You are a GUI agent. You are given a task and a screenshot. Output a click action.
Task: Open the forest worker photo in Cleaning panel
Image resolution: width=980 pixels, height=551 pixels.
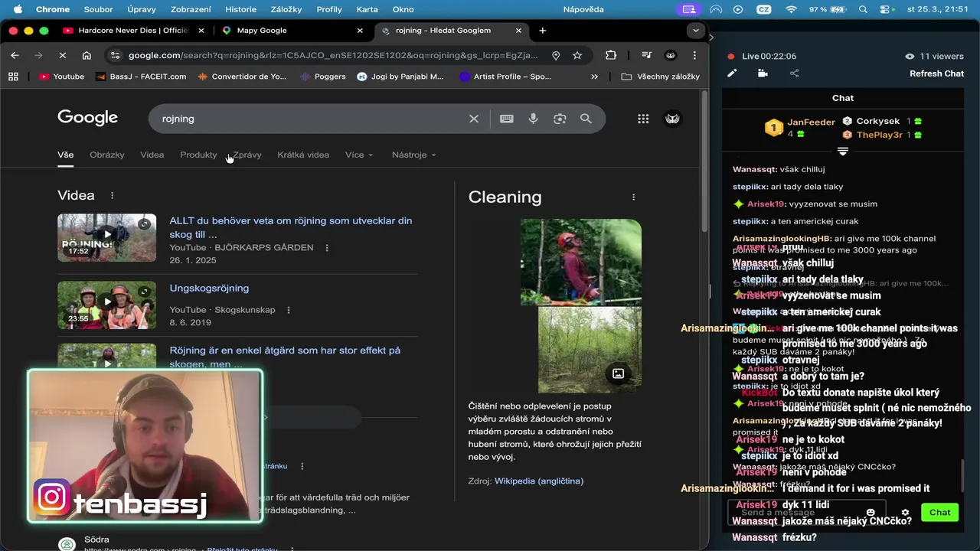[x=581, y=262]
